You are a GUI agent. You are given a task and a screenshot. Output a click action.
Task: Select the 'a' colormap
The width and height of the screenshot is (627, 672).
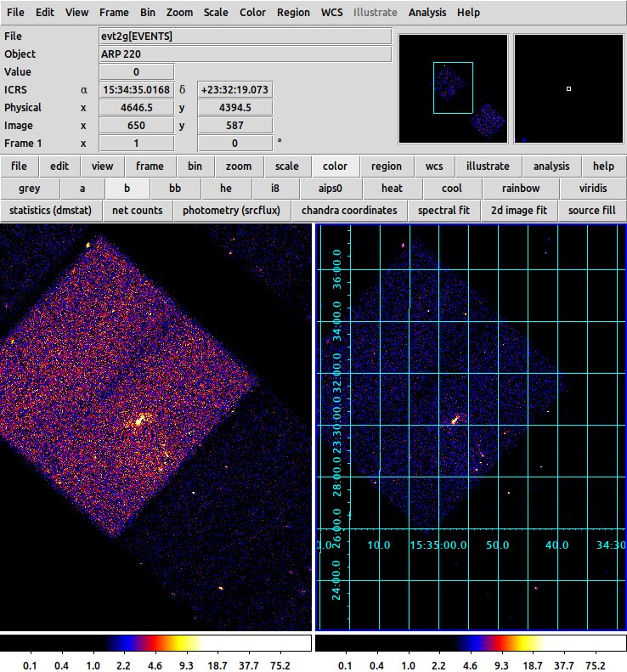82,189
